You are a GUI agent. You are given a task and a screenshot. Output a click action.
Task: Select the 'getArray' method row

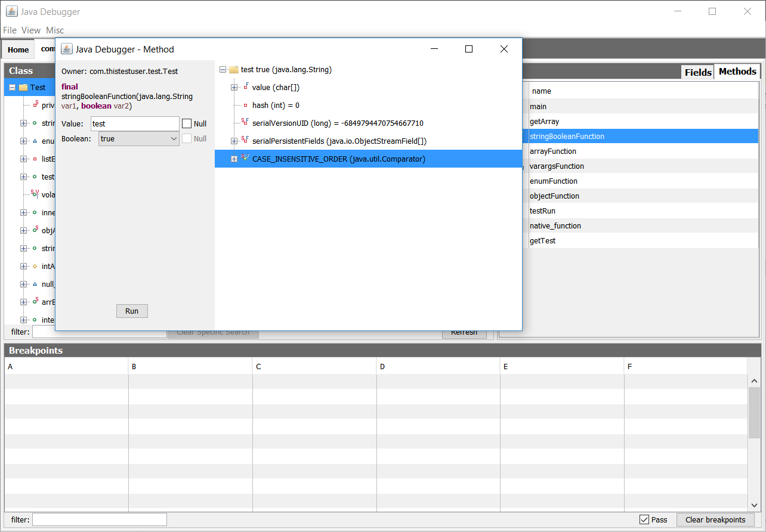coord(643,121)
